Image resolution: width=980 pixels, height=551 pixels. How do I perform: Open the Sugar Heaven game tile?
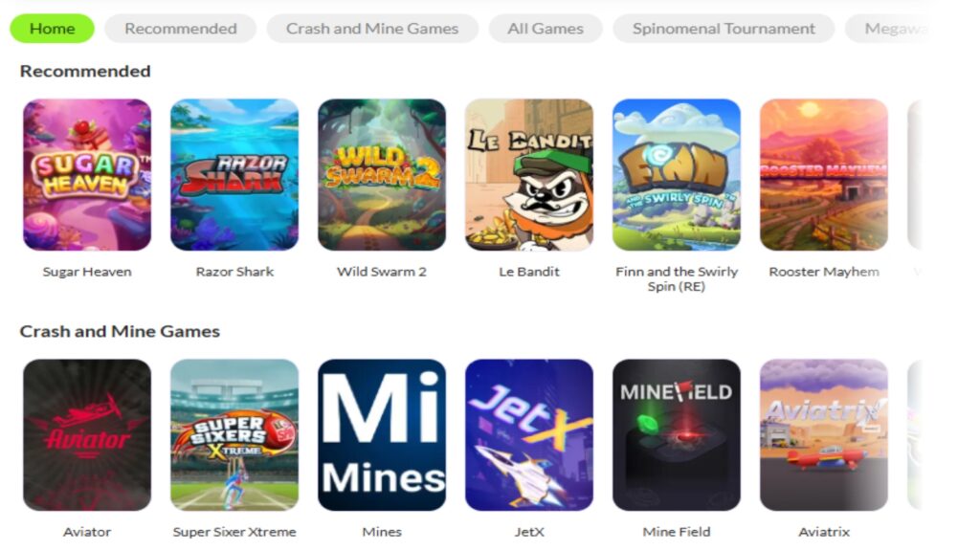(x=87, y=175)
